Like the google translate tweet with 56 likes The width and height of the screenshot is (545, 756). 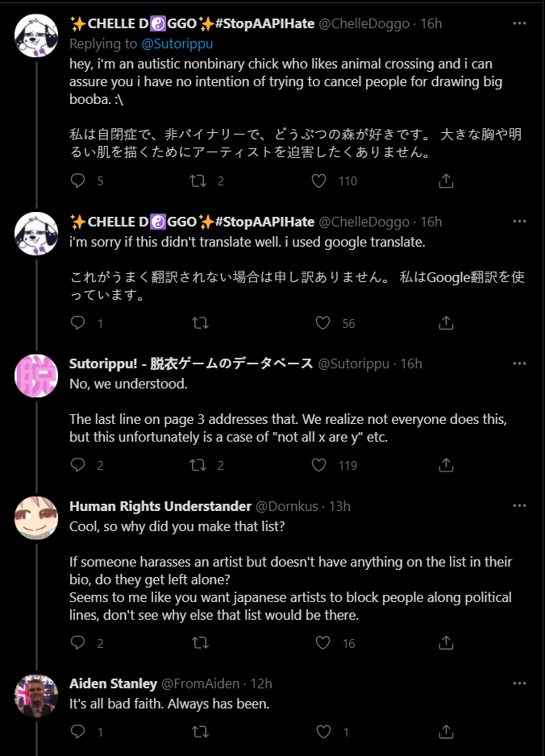[x=322, y=323]
